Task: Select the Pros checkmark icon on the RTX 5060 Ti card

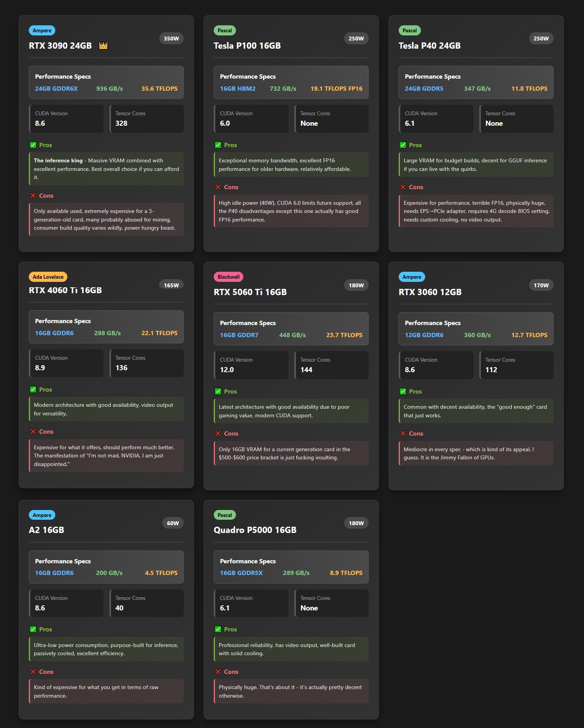Action: tap(218, 391)
